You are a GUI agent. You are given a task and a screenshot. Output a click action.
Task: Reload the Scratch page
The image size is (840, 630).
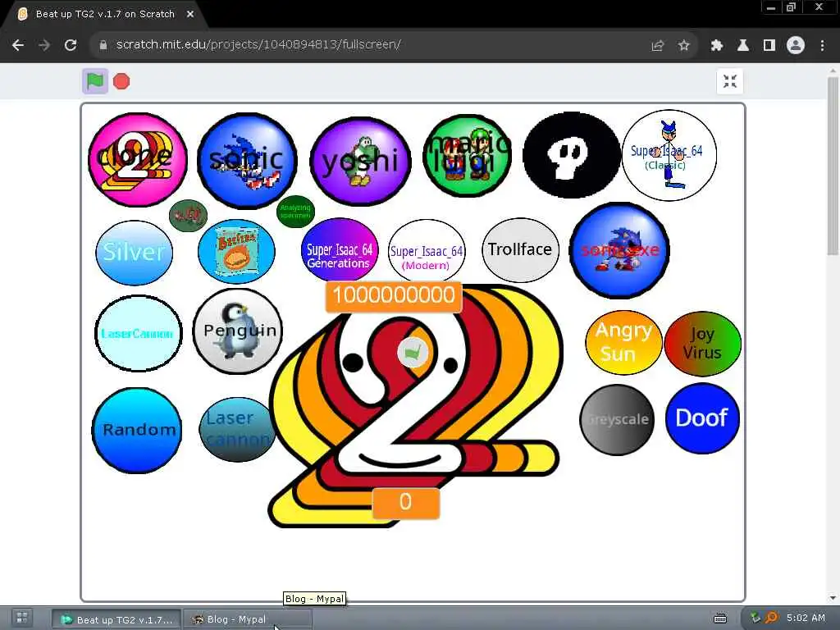pyautogui.click(x=71, y=45)
